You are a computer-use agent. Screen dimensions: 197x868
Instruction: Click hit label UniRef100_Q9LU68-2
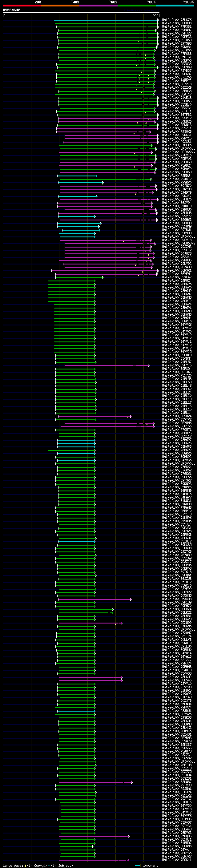(179, 243)
